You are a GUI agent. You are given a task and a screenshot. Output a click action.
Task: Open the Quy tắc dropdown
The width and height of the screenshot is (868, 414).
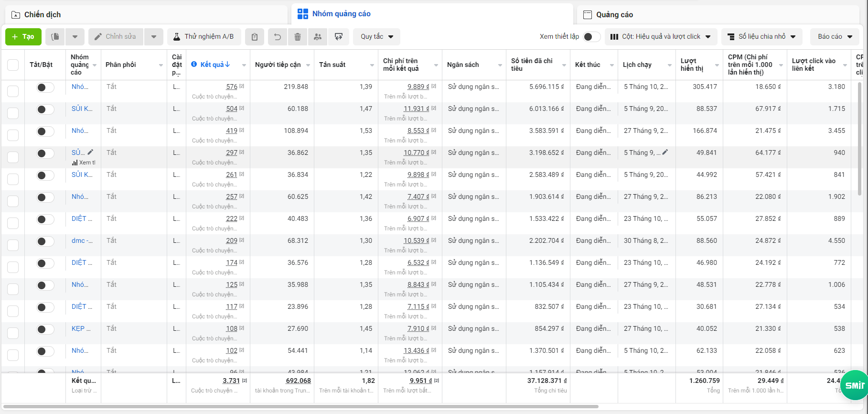click(376, 37)
